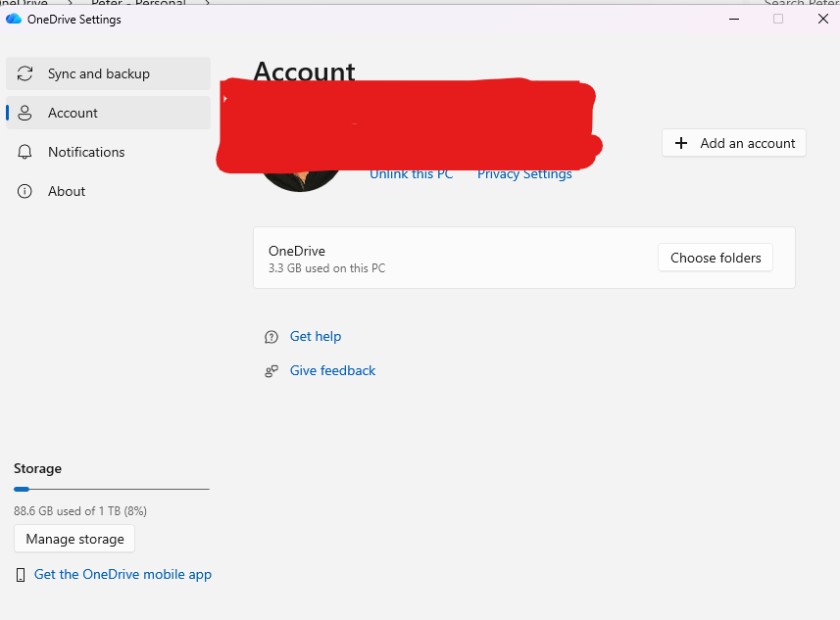Click the storage usage progress bar
The image size is (840, 620).
click(112, 489)
